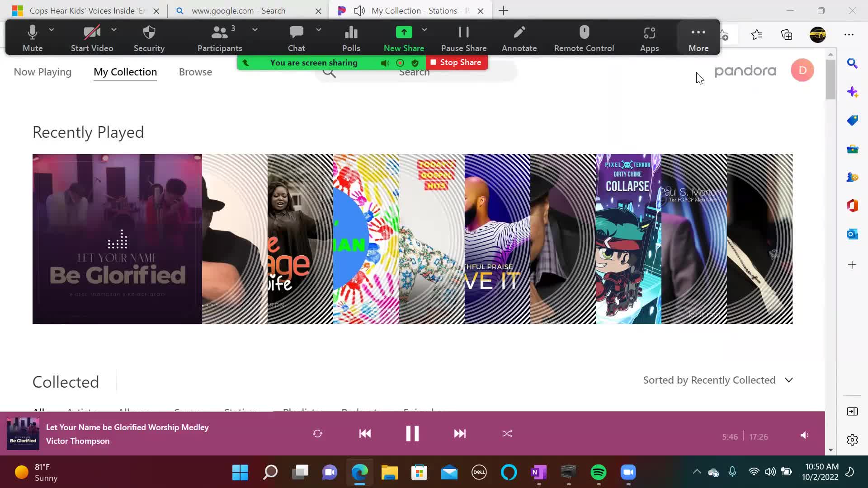Click the Remote Control mouse icon
The width and height of the screenshot is (868, 488).
[x=584, y=33]
